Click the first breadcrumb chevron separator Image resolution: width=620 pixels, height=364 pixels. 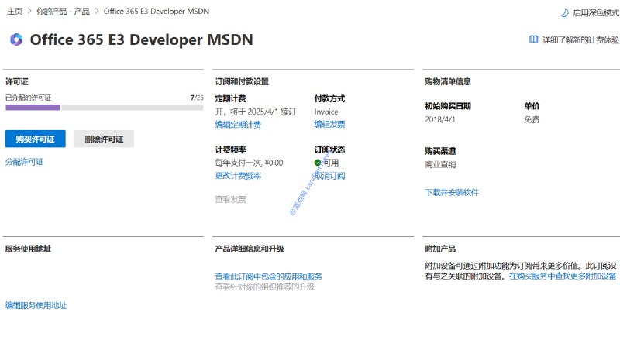[29, 12]
